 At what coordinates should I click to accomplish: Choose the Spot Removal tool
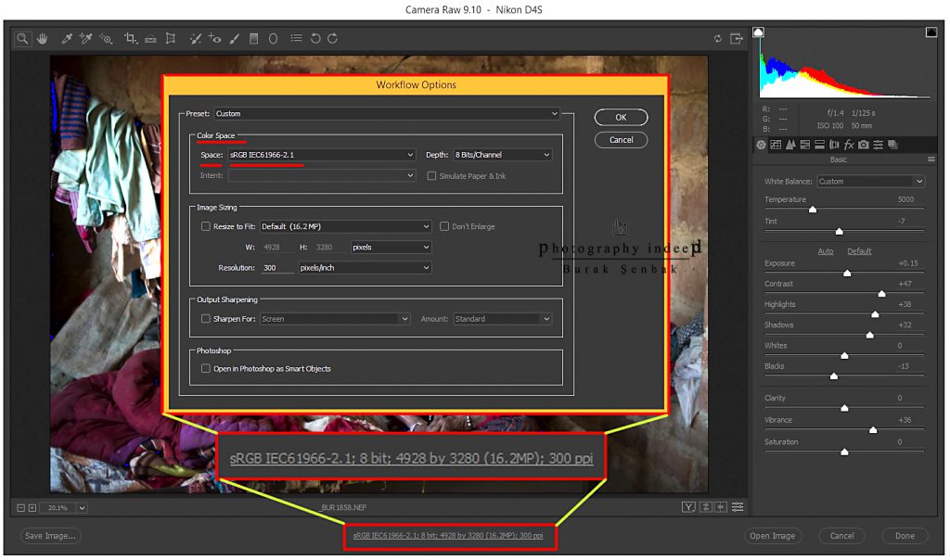pos(195,39)
